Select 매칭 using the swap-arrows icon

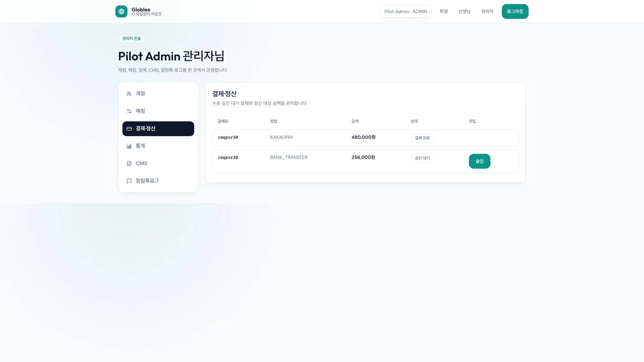coord(129,111)
